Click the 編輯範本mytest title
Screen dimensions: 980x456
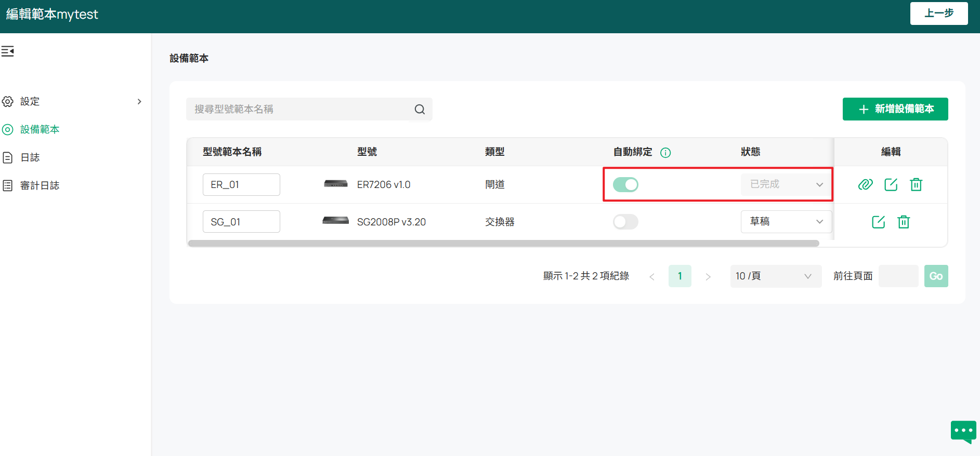(x=52, y=14)
